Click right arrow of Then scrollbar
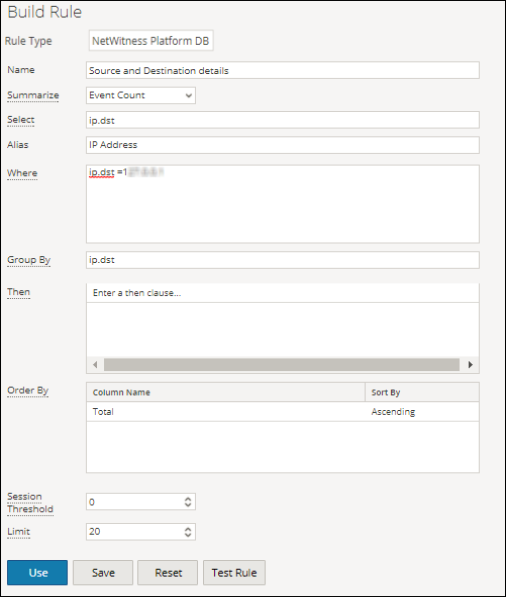Image resolution: width=506 pixels, height=597 pixels. (x=471, y=365)
